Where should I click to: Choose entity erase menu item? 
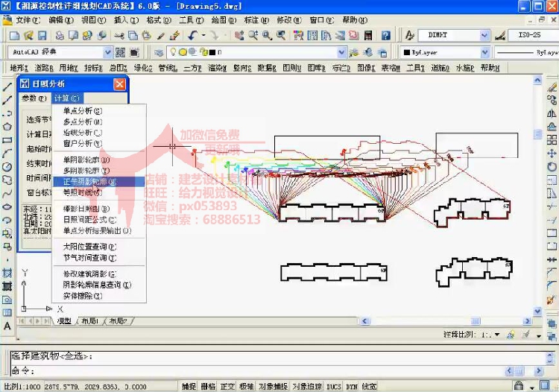[x=82, y=296]
